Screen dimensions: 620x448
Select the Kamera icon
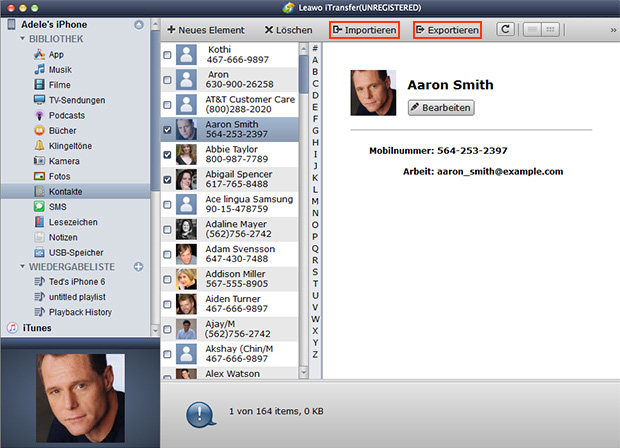[39, 161]
